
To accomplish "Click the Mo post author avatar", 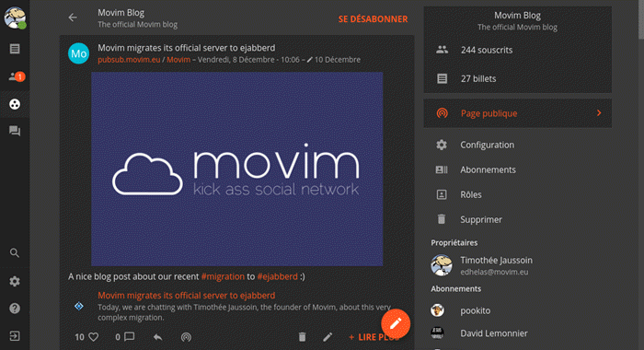I will [78, 53].
